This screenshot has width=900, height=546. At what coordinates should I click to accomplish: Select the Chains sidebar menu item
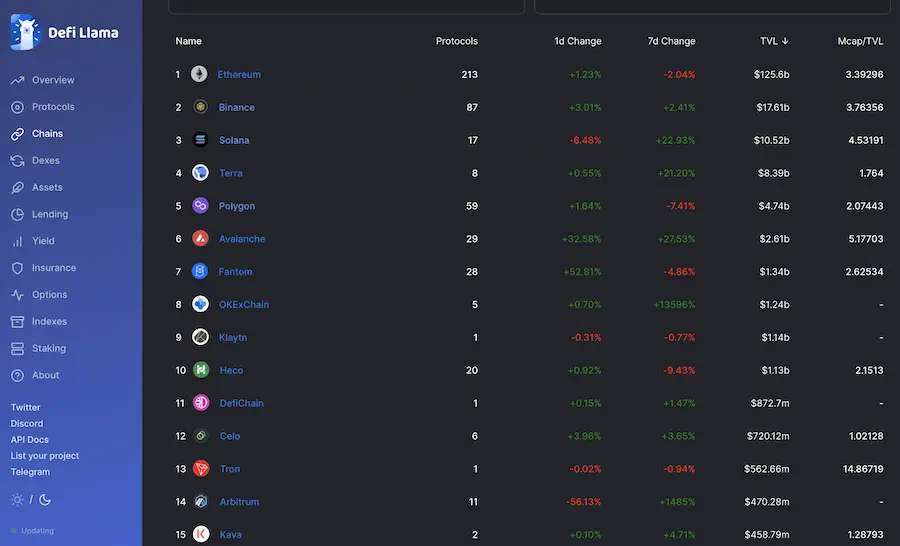(x=48, y=134)
